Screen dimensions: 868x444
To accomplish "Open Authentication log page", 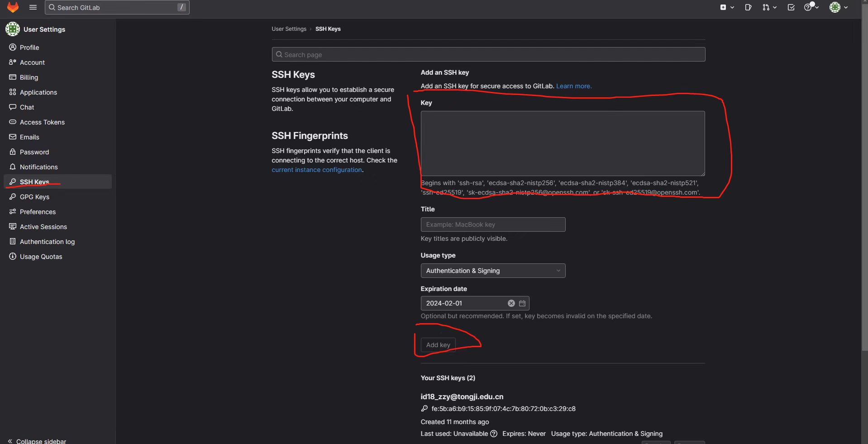I will click(x=57, y=242).
